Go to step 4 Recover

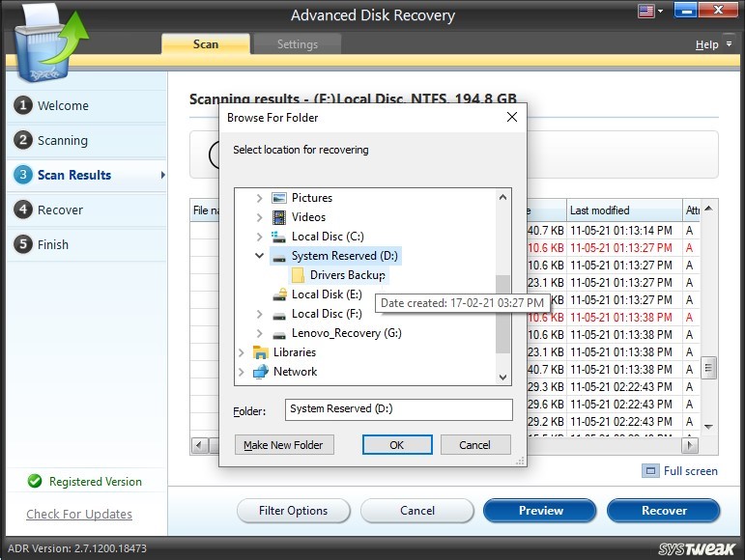tap(87, 210)
